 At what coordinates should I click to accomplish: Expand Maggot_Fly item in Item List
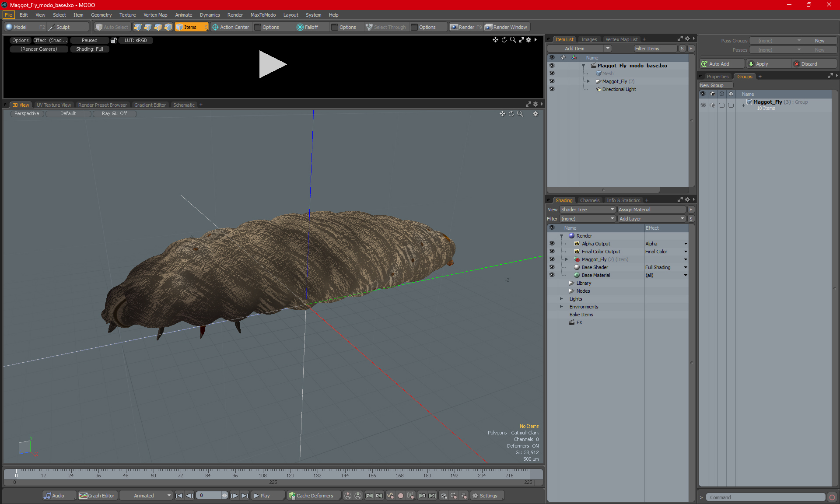[588, 81]
